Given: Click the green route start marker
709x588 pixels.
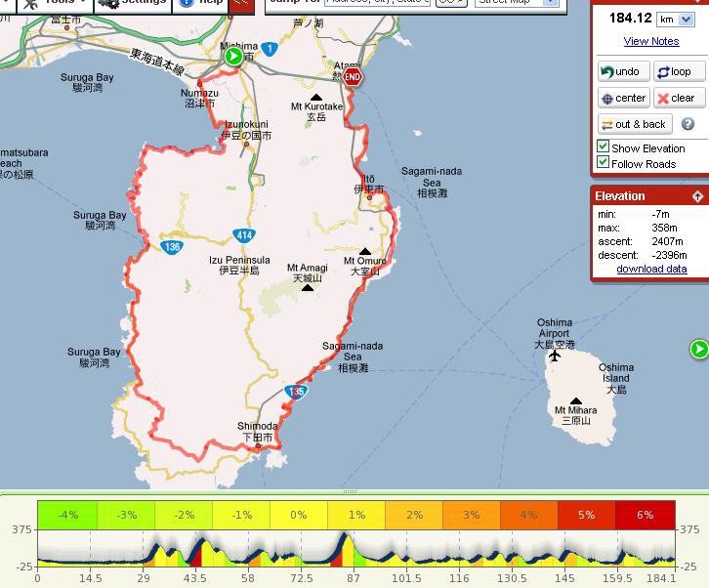Looking at the screenshot, I should tap(233, 57).
